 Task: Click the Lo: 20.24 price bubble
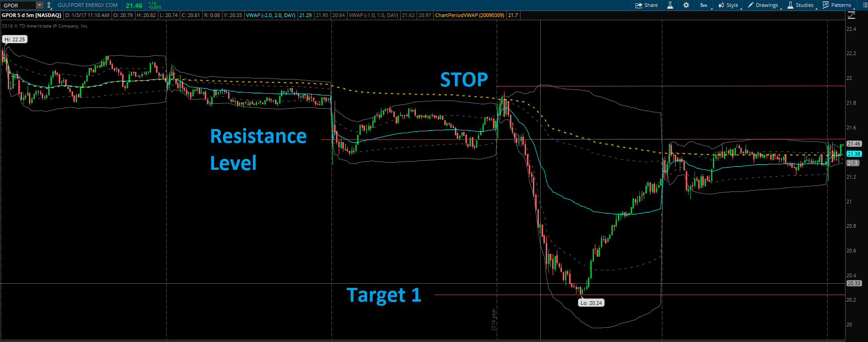pos(591,303)
